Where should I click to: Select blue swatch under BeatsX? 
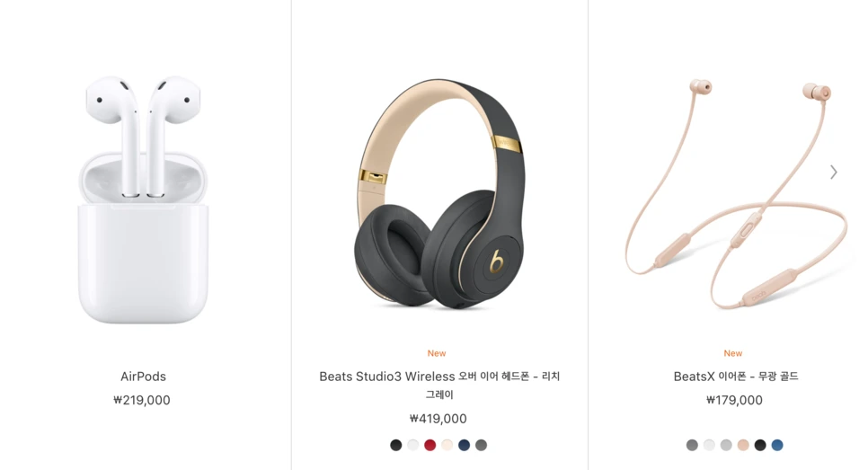point(777,445)
